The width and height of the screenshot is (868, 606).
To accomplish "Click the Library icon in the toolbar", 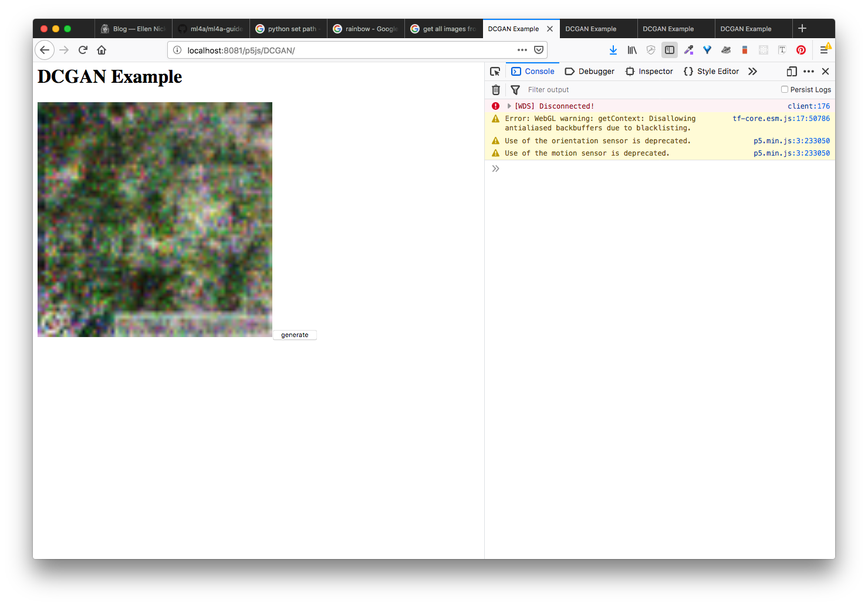I will pos(632,50).
